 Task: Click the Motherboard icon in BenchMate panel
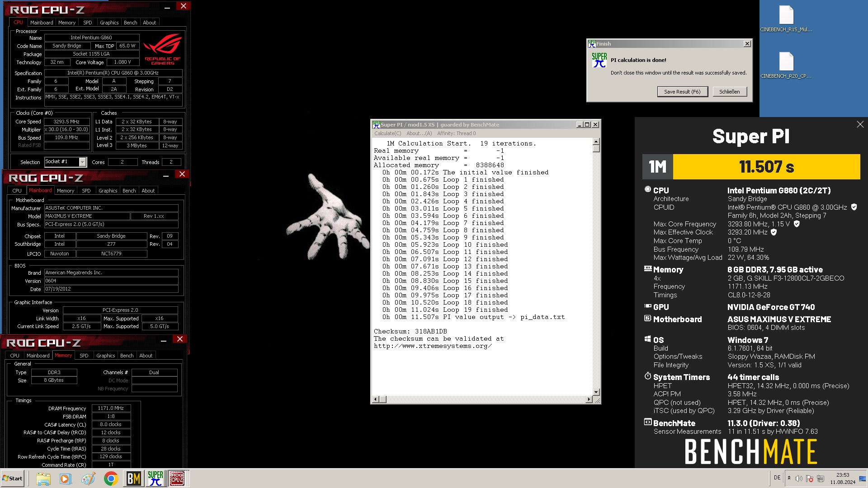(x=647, y=319)
